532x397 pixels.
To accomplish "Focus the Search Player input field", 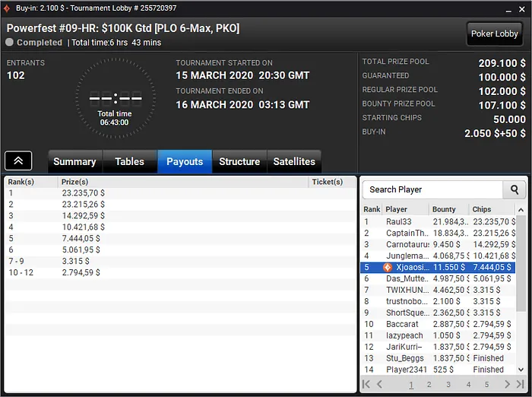I will click(432, 189).
